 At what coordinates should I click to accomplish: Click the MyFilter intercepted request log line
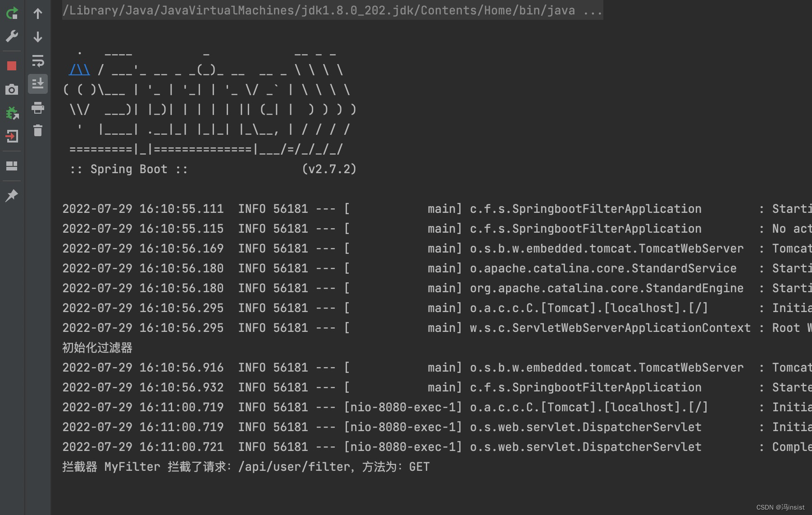pos(246,467)
